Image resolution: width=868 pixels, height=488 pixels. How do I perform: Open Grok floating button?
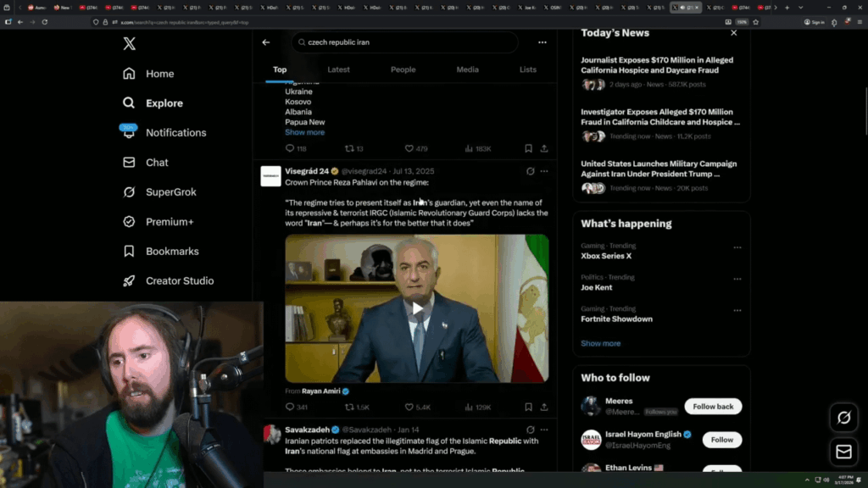[x=843, y=417]
